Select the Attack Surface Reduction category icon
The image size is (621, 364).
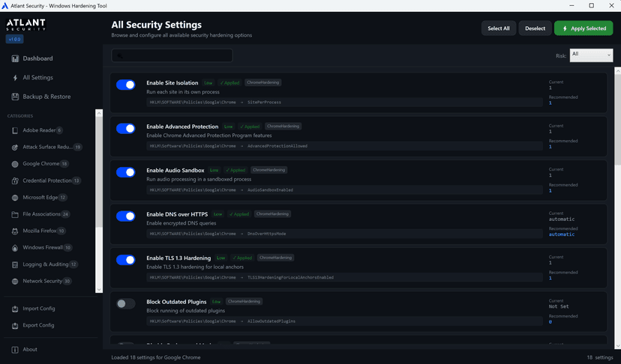click(x=15, y=148)
